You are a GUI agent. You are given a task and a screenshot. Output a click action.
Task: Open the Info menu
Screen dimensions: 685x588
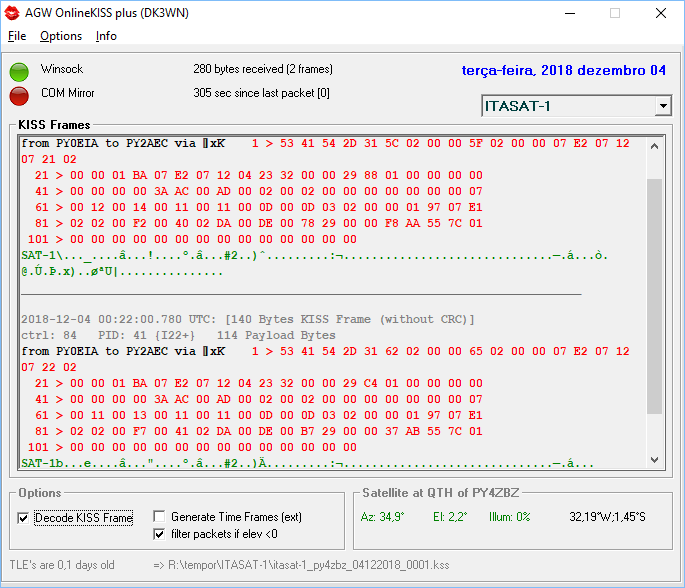pos(106,36)
